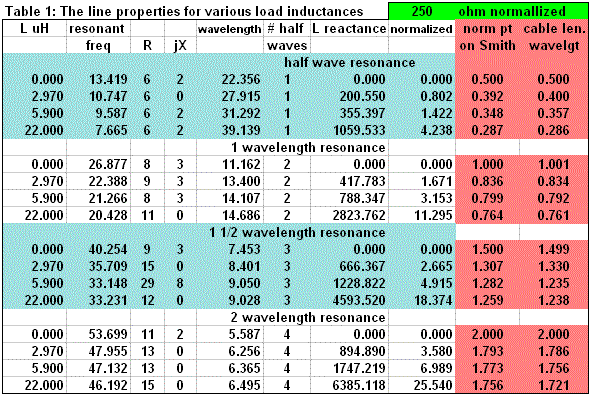Select the norm pt value 1.307

click(x=487, y=266)
